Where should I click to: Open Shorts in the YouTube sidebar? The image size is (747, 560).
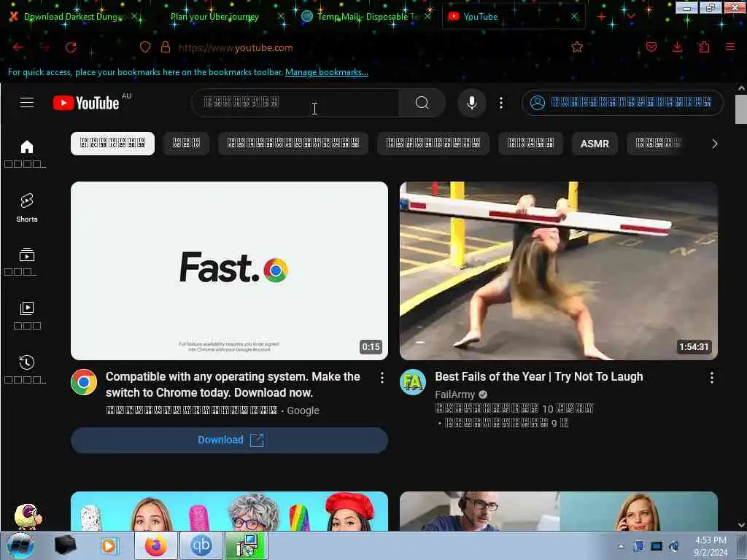(27, 208)
